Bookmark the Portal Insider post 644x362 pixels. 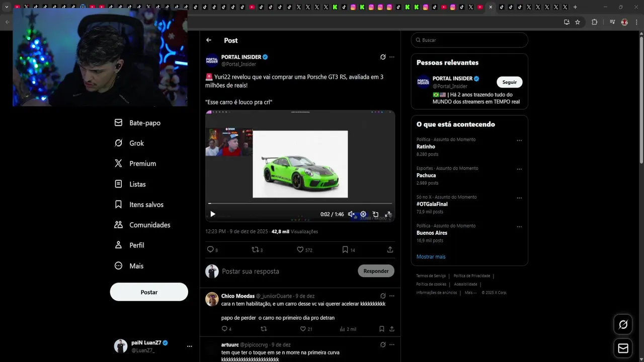[349, 249]
